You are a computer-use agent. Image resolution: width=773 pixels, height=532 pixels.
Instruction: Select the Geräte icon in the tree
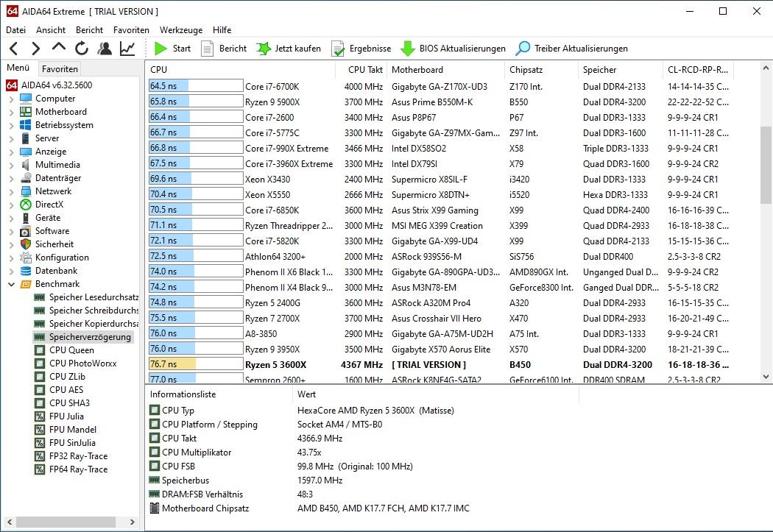(26, 218)
